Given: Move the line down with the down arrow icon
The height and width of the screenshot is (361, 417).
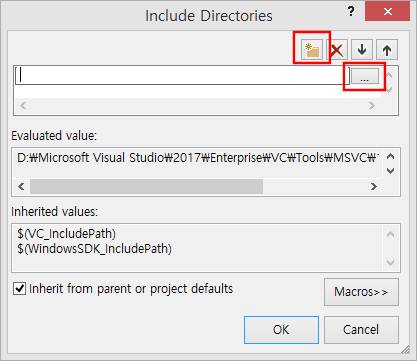Looking at the screenshot, I should [x=362, y=50].
